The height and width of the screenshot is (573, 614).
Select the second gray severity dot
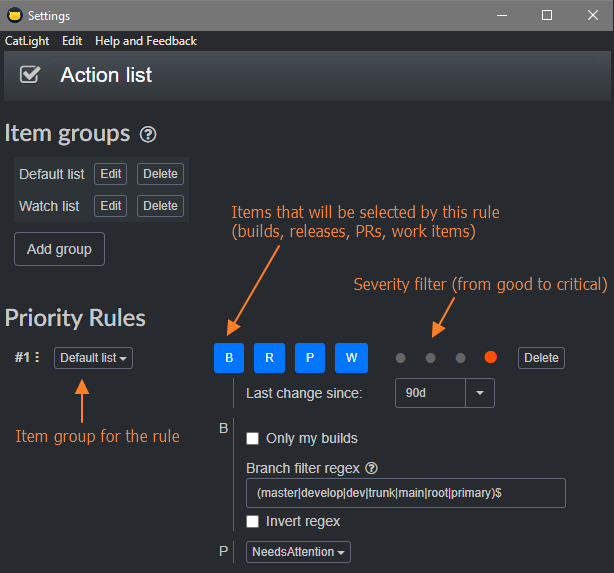point(430,358)
